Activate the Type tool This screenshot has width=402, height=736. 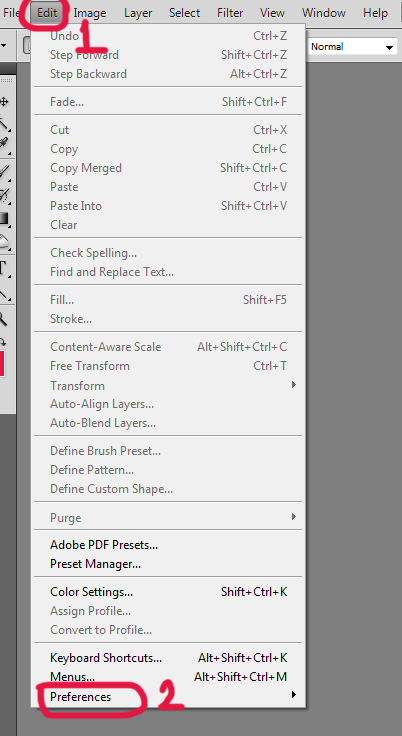[x=4, y=269]
